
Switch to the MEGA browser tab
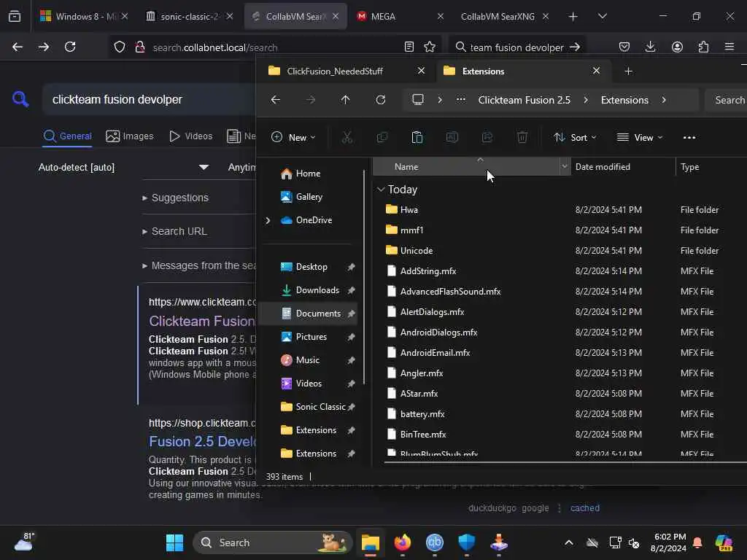pyautogui.click(x=399, y=16)
